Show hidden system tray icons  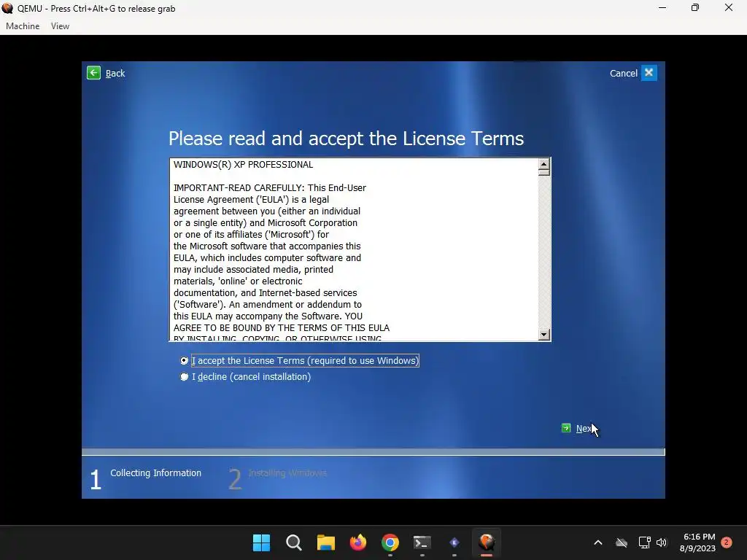pyautogui.click(x=598, y=542)
